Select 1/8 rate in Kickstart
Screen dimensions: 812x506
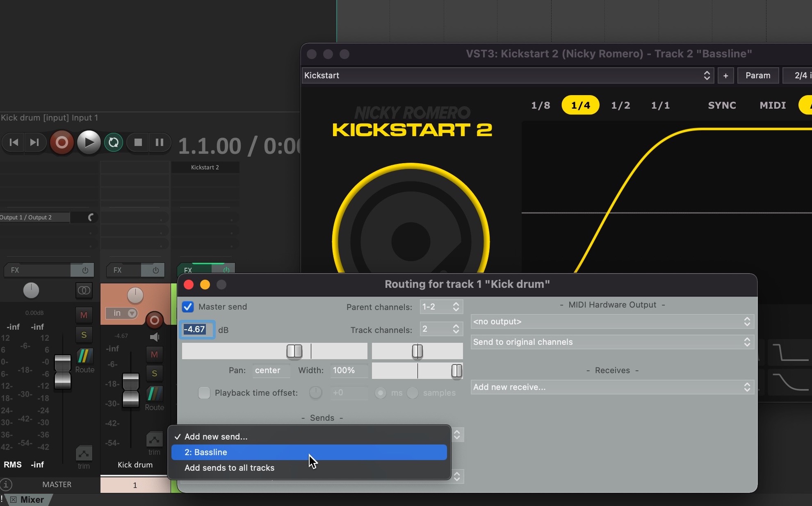tap(541, 105)
